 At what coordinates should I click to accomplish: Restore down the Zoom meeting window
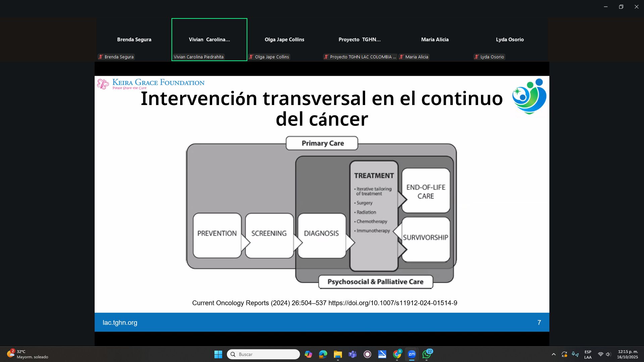[621, 7]
